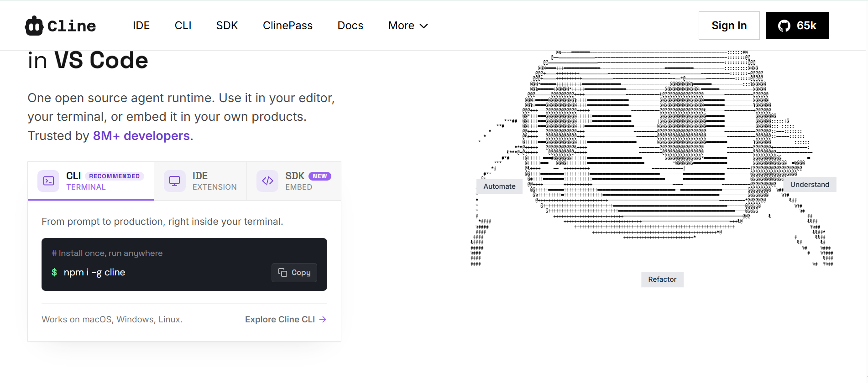Click the Automate label on the illustration

(499, 186)
